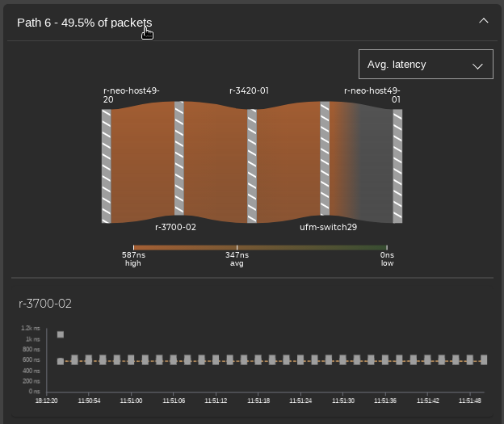This screenshot has width=504, height=424.
Task: Open the Avg. latency dropdown
Action: pos(426,65)
